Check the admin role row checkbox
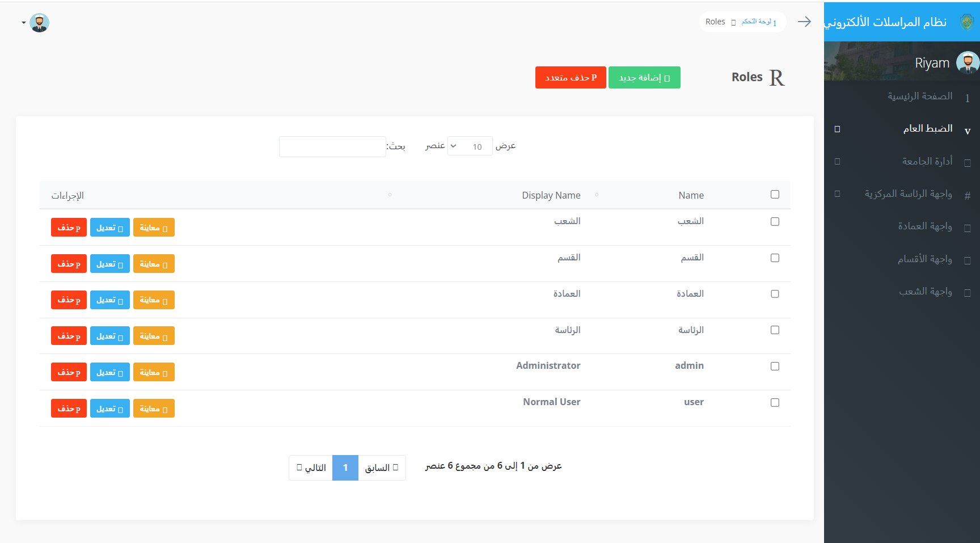This screenshot has width=980, height=543. click(x=775, y=367)
